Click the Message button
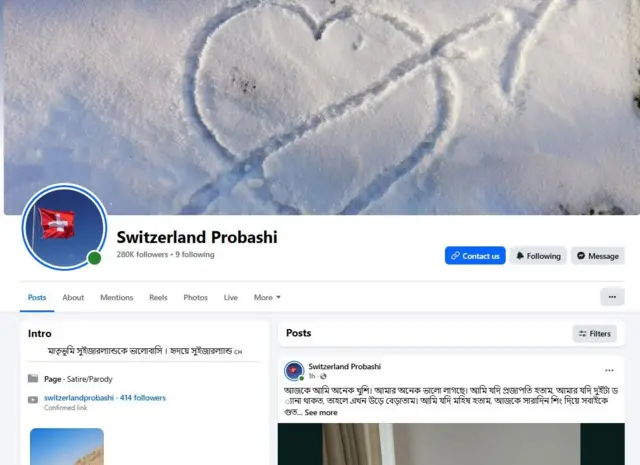The width and height of the screenshot is (640, 465). [x=598, y=256]
